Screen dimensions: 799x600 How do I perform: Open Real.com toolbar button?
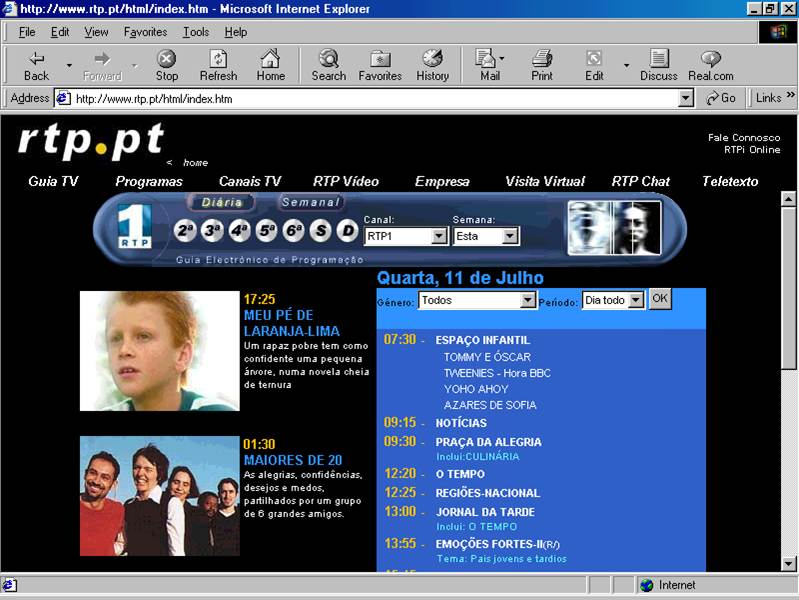[711, 66]
